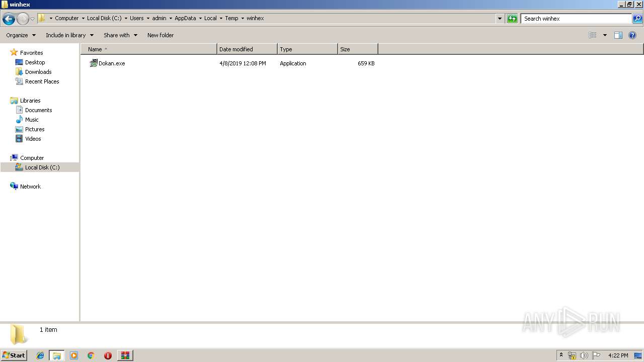Click the 4:22 PM system clock
Viewport: 644px width, 362px height.
[x=618, y=355]
